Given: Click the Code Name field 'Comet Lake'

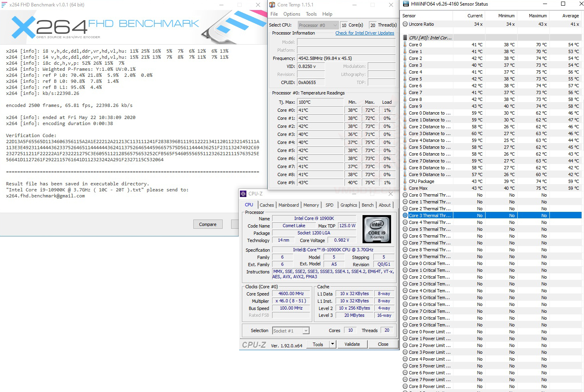Looking at the screenshot, I should (294, 226).
